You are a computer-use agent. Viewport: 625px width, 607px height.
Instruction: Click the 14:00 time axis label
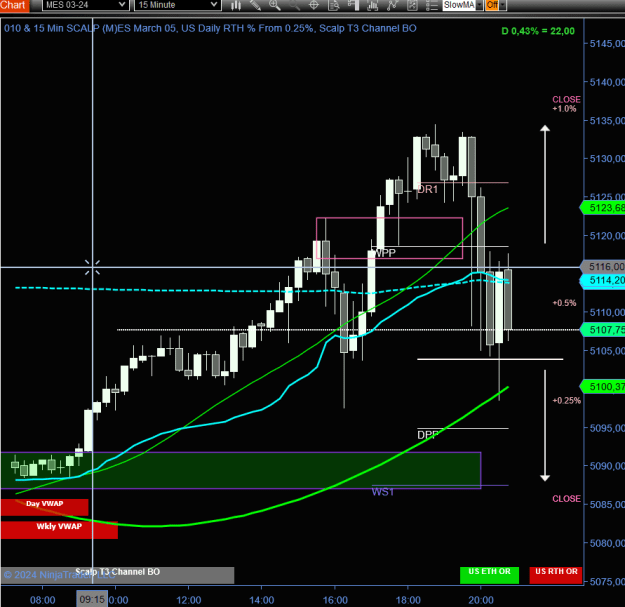tap(261, 600)
